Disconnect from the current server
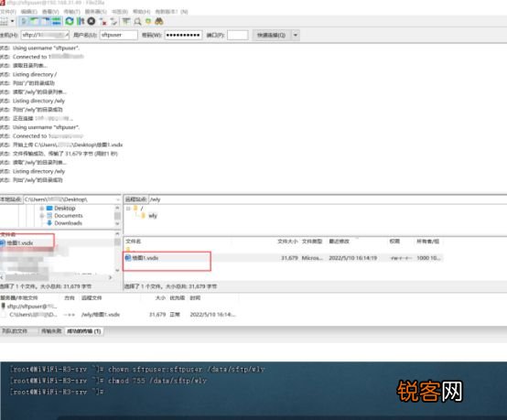The width and height of the screenshot is (507, 420). pos(103,21)
